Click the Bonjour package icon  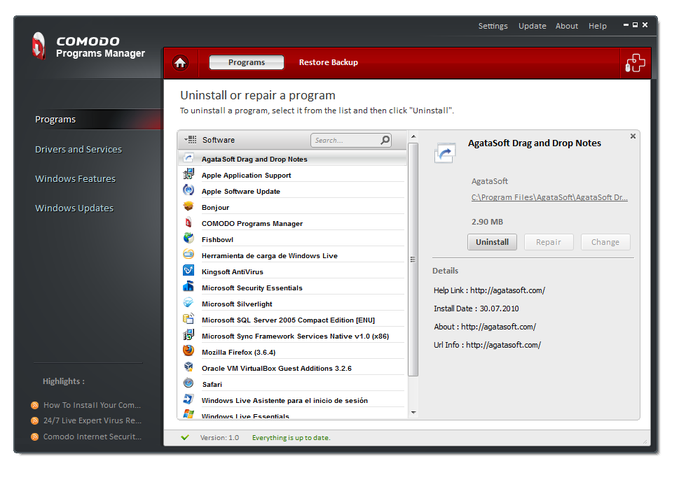tap(189, 206)
